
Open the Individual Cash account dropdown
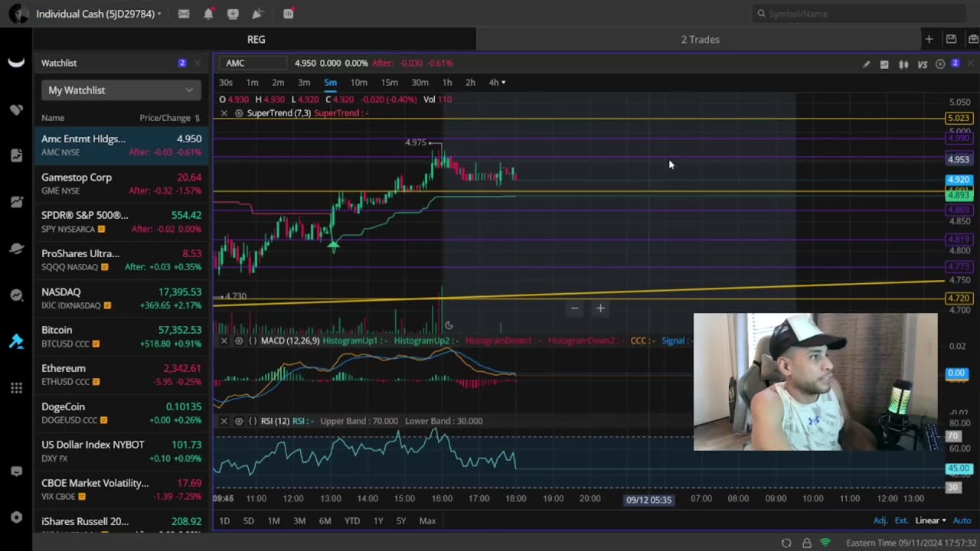[99, 14]
